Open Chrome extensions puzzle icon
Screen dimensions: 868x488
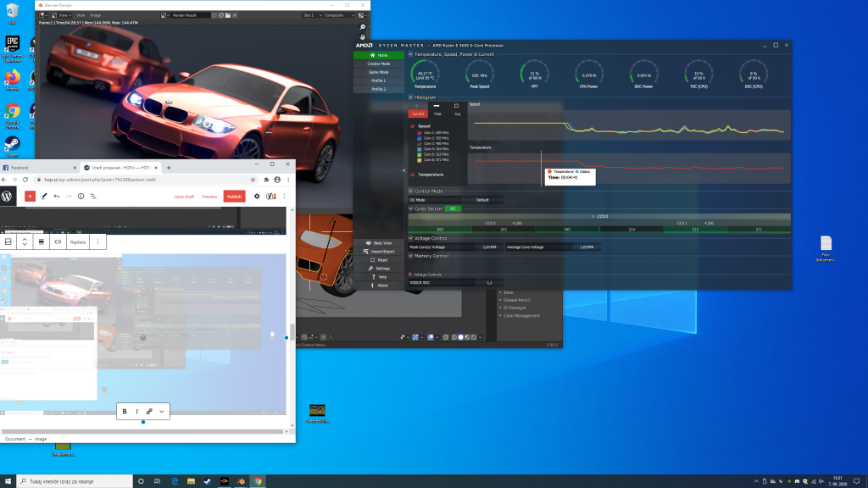[266, 180]
